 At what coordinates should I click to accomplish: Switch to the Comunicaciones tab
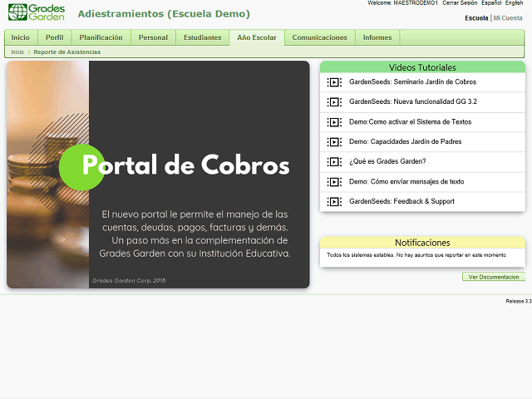(x=319, y=37)
